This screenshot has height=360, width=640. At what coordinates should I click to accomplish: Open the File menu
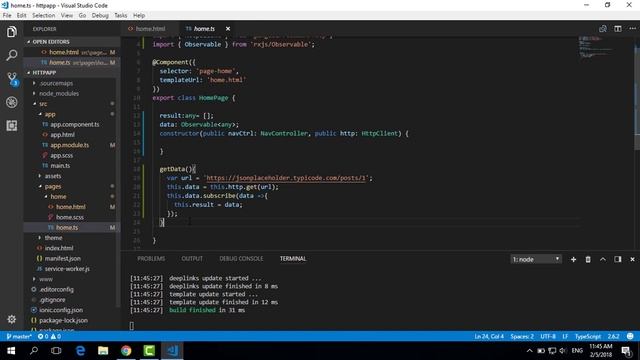[x=7, y=15]
